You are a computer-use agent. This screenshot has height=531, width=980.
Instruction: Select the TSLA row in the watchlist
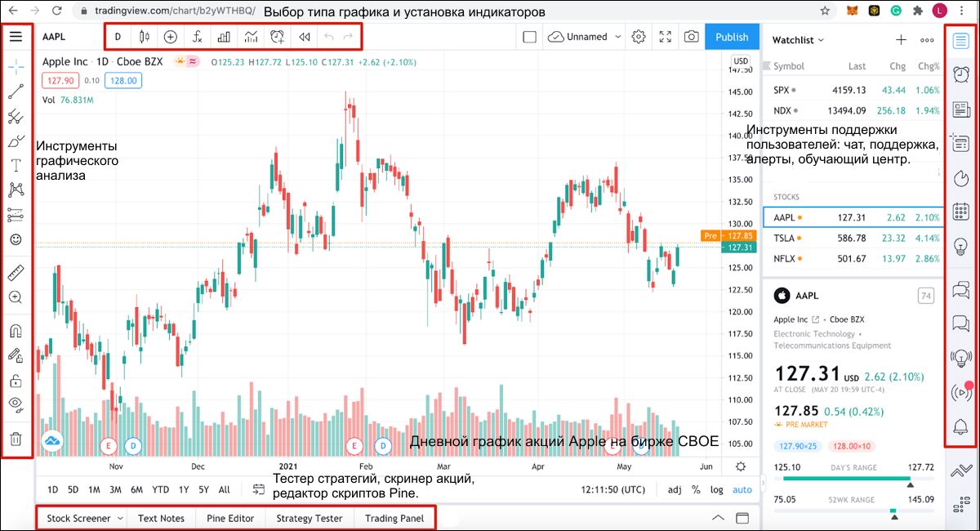[x=853, y=238]
